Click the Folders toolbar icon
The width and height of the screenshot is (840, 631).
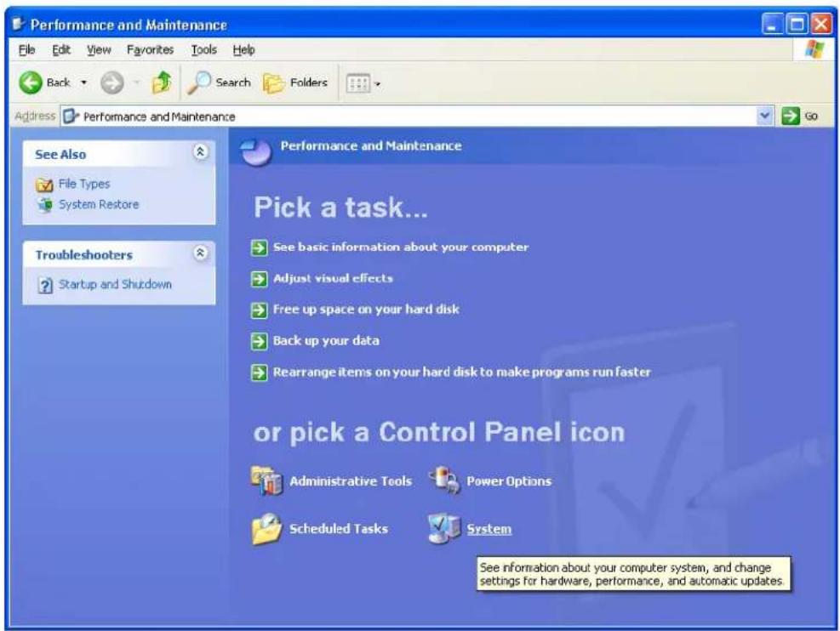click(274, 83)
